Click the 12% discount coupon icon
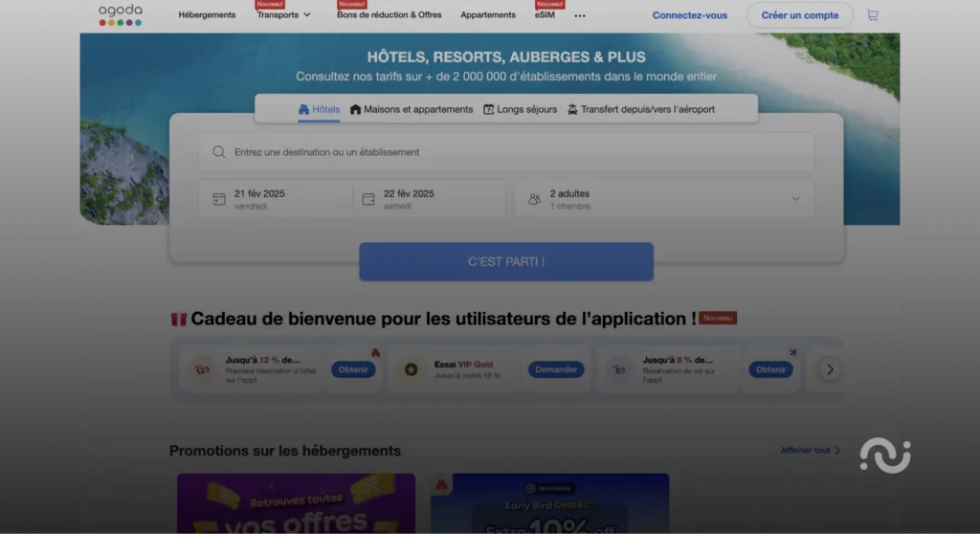The image size is (980, 534). 202,369
